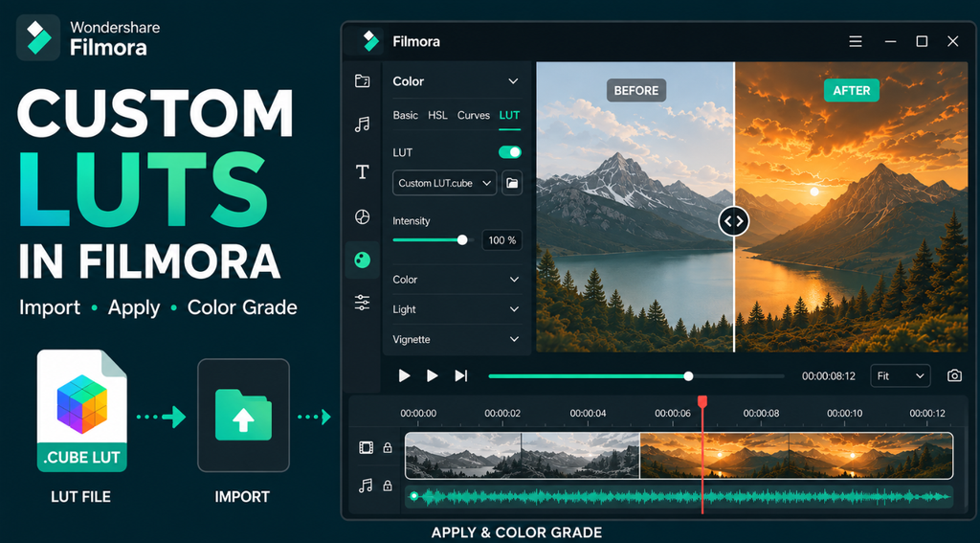Screen dimensions: 980x543
Task: Click the second play button
Action: pyautogui.click(x=432, y=375)
